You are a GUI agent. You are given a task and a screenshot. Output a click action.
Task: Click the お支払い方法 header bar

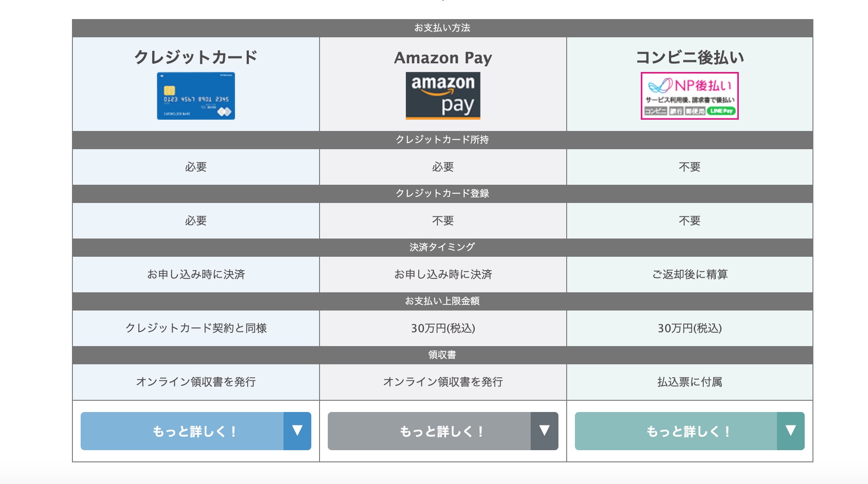tap(442, 28)
